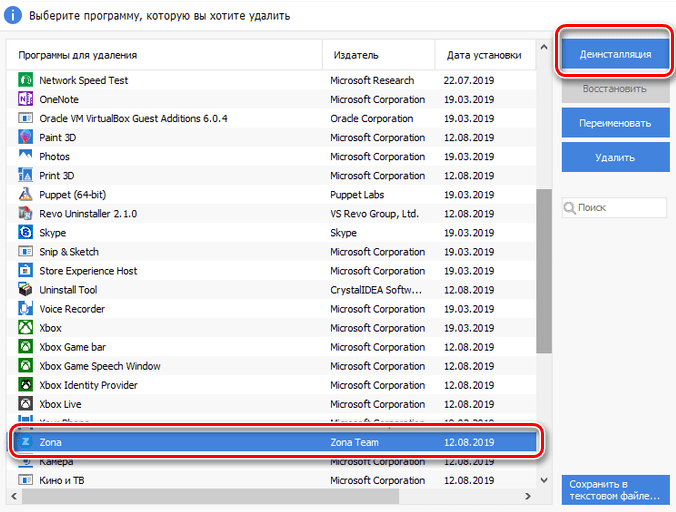The width and height of the screenshot is (676, 512).
Task: Select the Photos row name
Action: 54,156
